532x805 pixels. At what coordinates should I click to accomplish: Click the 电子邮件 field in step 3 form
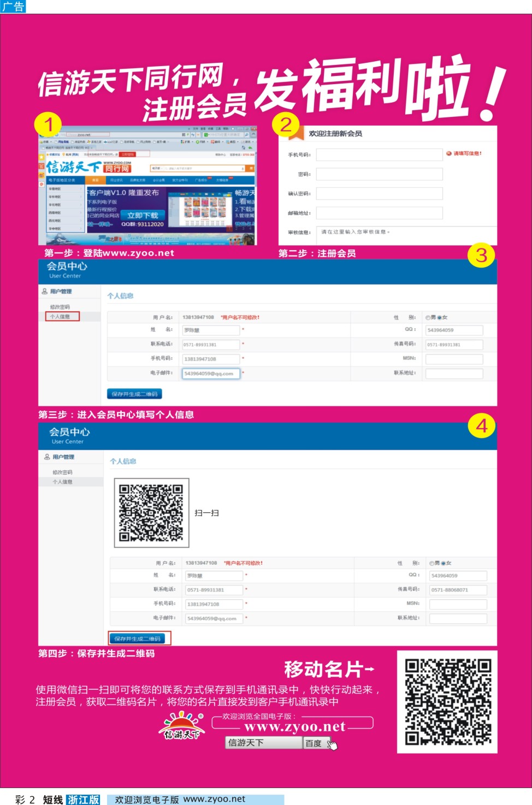[x=211, y=374]
